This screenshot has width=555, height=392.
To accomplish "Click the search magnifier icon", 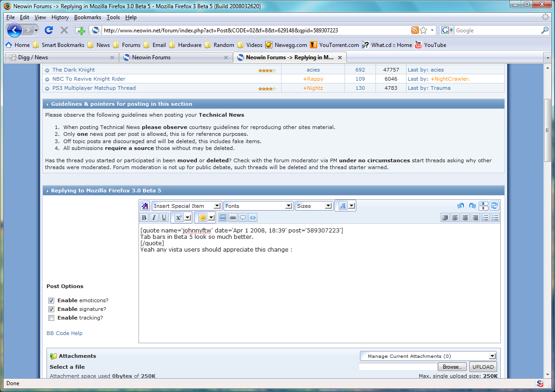I will click(545, 31).
